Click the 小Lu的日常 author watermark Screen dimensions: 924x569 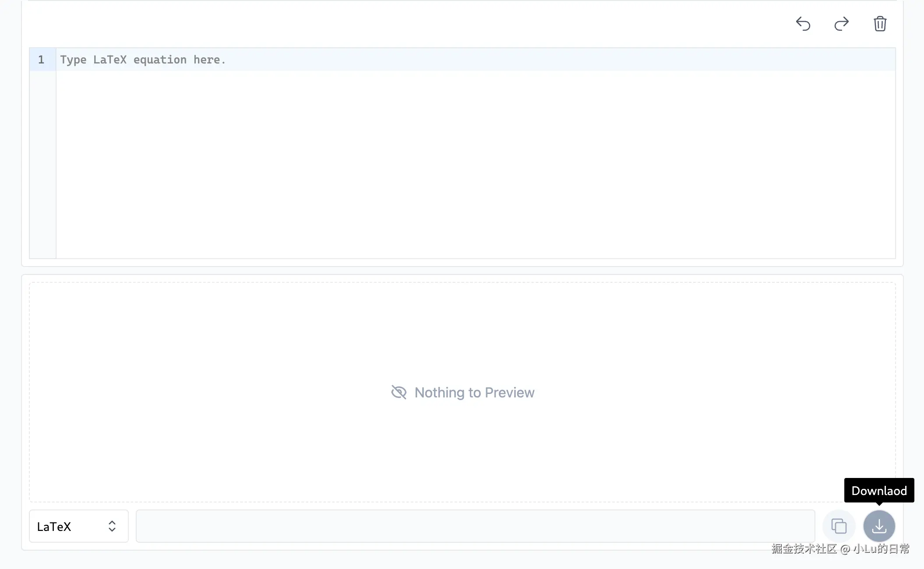pos(881,548)
